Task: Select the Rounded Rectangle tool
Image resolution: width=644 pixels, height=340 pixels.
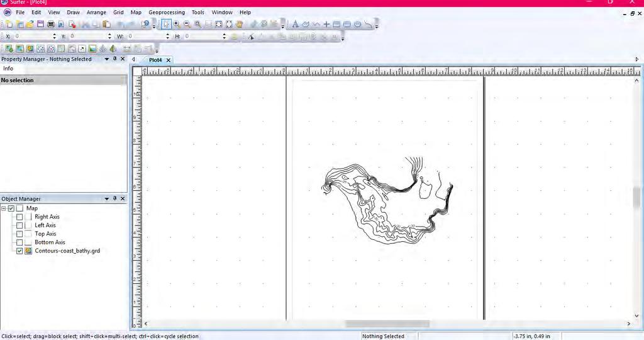Action: click(x=347, y=25)
